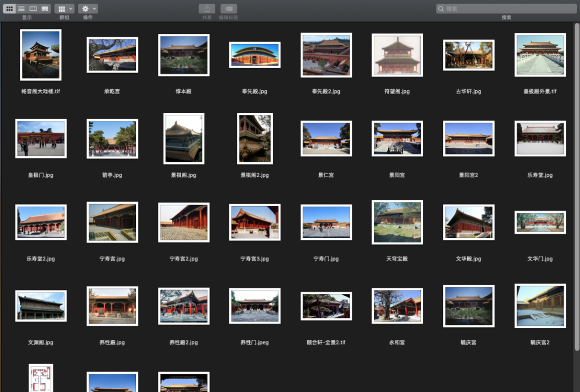Click the file name 文华殿.jpg

click(x=469, y=258)
